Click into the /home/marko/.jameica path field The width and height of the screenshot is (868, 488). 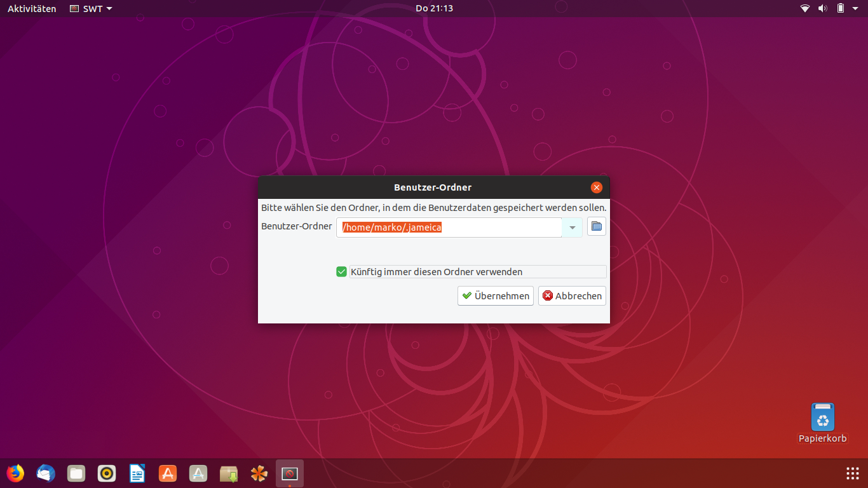pos(449,227)
